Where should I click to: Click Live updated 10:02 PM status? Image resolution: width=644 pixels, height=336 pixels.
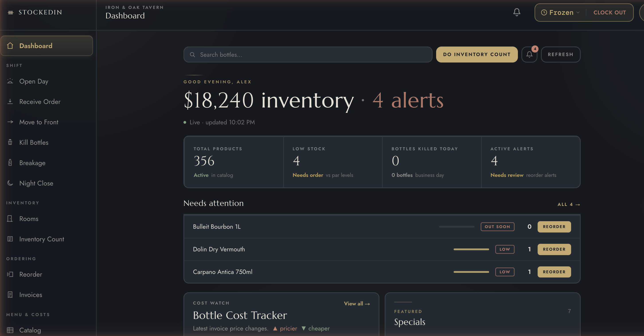219,122
